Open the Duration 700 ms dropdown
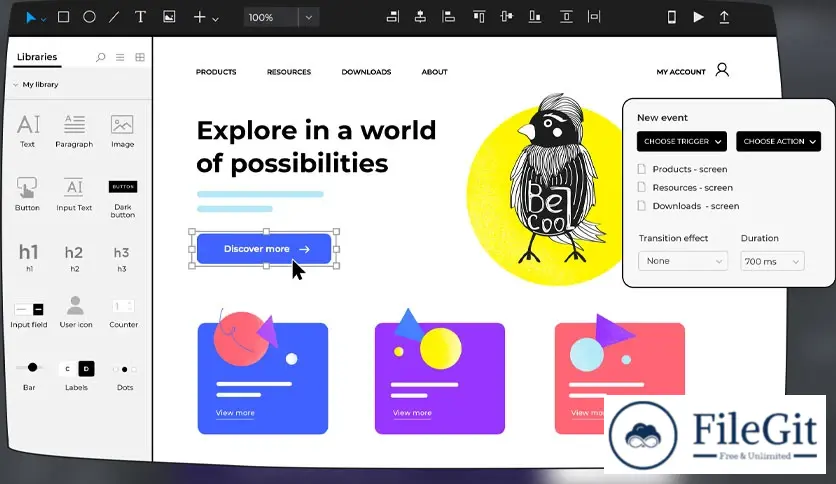Screen dimensions: 836x484 (x=772, y=261)
